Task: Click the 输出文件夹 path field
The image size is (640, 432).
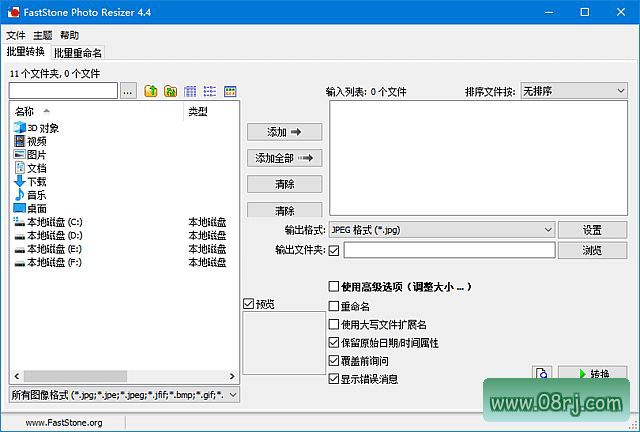Action: coord(449,250)
